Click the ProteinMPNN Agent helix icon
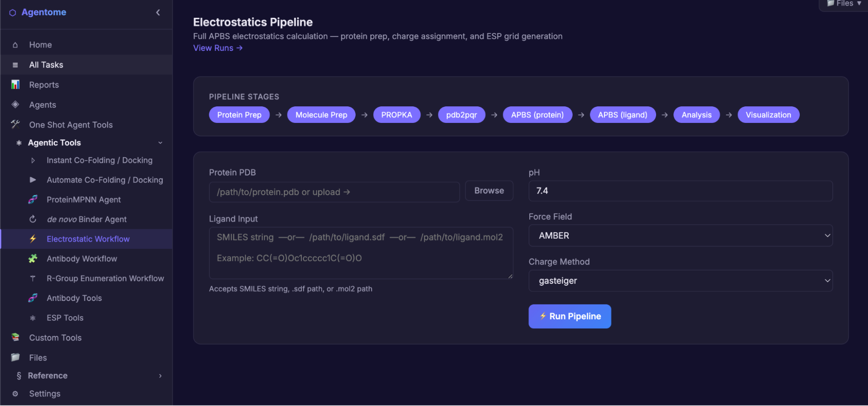868x406 pixels. (33, 199)
